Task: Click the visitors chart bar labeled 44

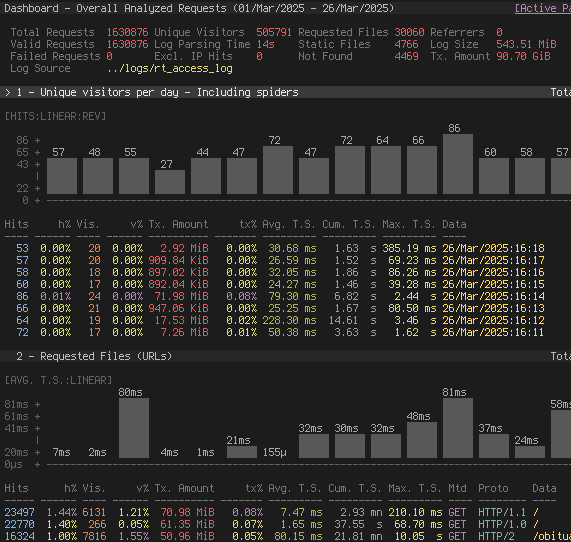Action: [x=206, y=176]
